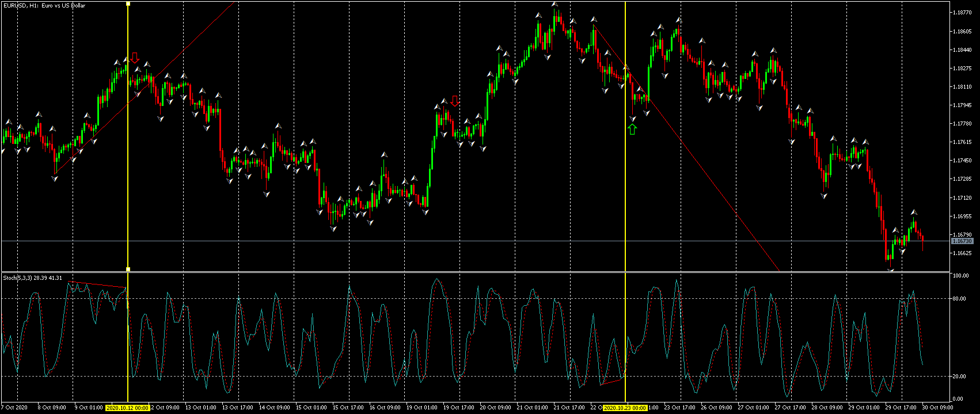Image resolution: width=980 pixels, height=414 pixels.
Task: Click the 29 Oct 01:00 time axis label
Action: tap(864, 408)
